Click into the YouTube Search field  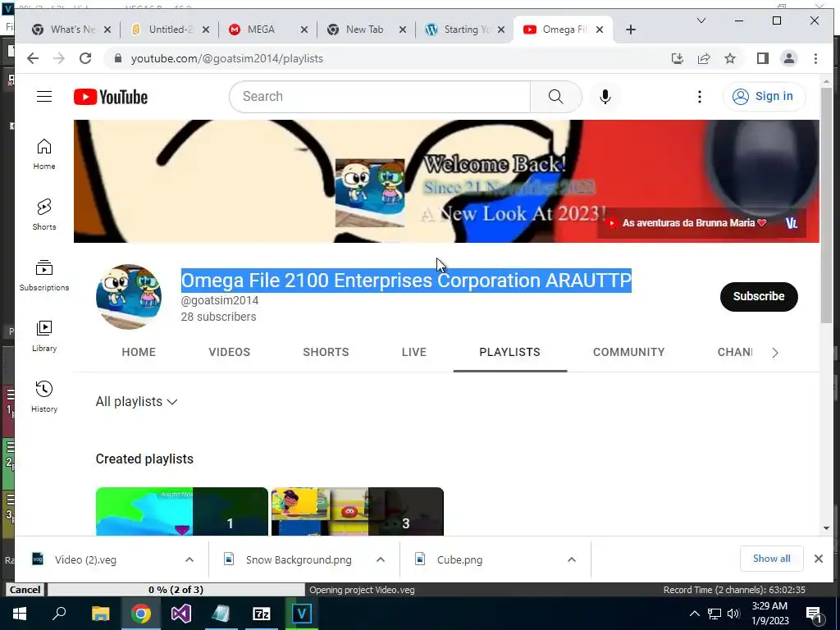pos(380,97)
